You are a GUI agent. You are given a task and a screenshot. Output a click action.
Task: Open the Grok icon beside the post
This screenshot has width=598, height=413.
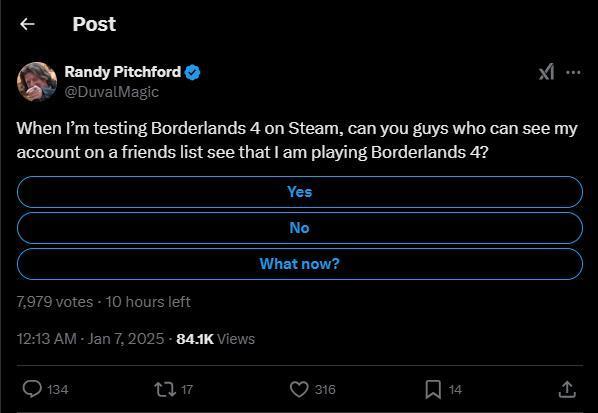[546, 72]
